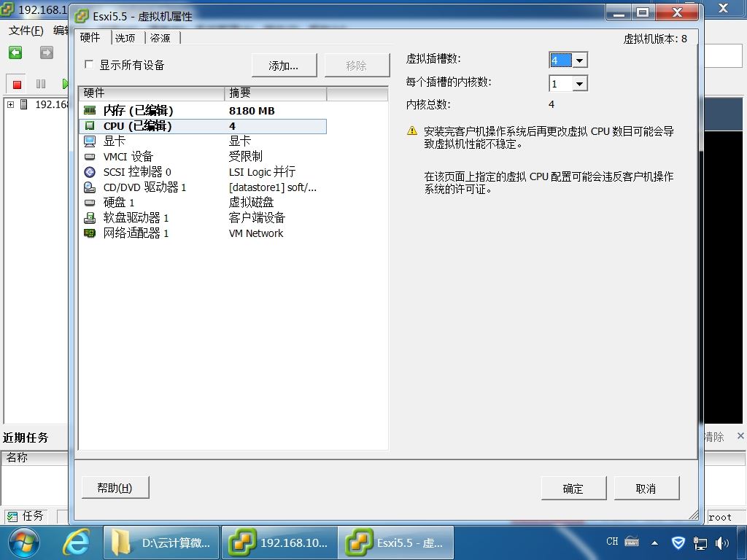Screen dimensions: 747x560
Task: Click the 移除 button
Action: tap(356, 65)
